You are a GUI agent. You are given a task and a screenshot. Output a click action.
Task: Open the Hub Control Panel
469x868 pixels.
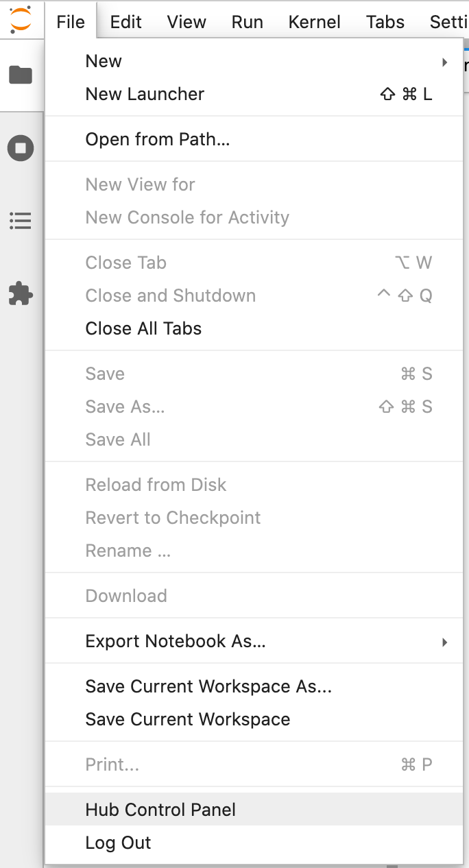tap(160, 809)
